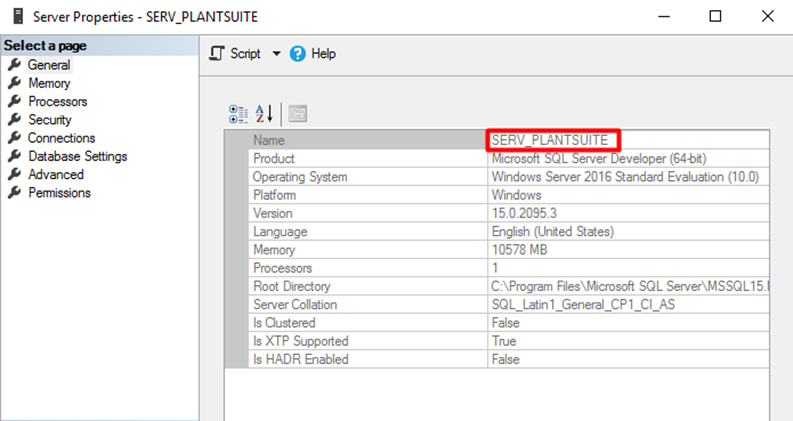Select the Operating System property label
The image size is (793, 421).
pos(300,177)
